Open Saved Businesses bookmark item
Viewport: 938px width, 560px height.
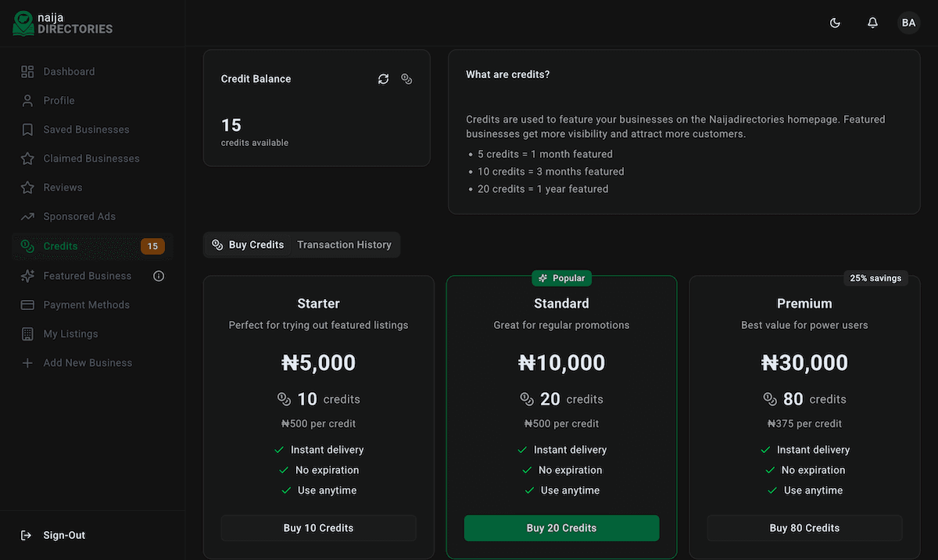[x=86, y=130]
